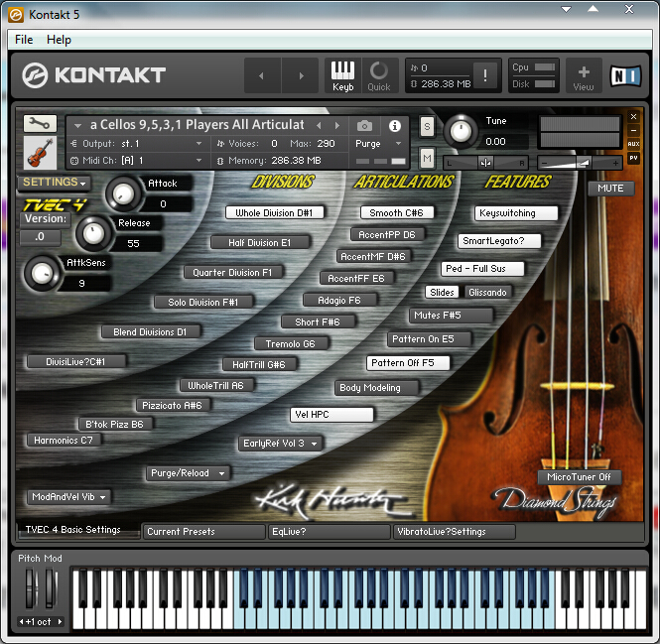Image resolution: width=660 pixels, height=644 pixels.
Task: Click the Release knob
Action: 93,233
